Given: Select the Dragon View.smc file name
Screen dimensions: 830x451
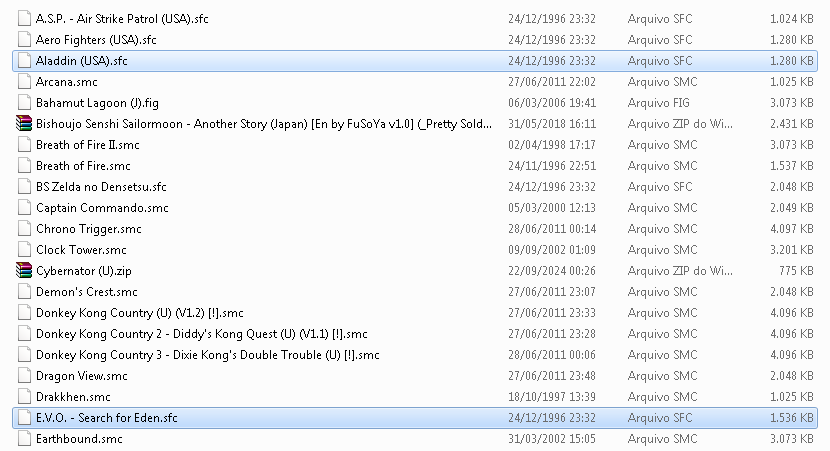Looking at the screenshot, I should coord(82,376).
